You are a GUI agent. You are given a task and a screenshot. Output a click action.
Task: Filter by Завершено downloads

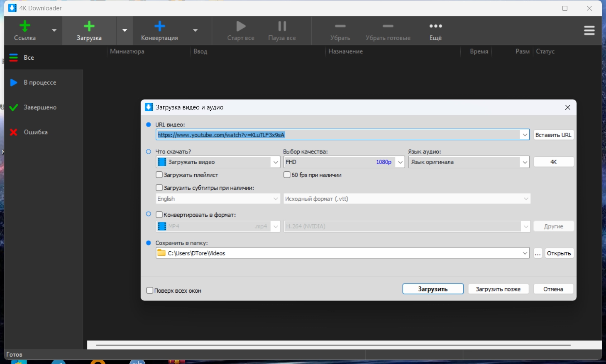[x=44, y=107]
